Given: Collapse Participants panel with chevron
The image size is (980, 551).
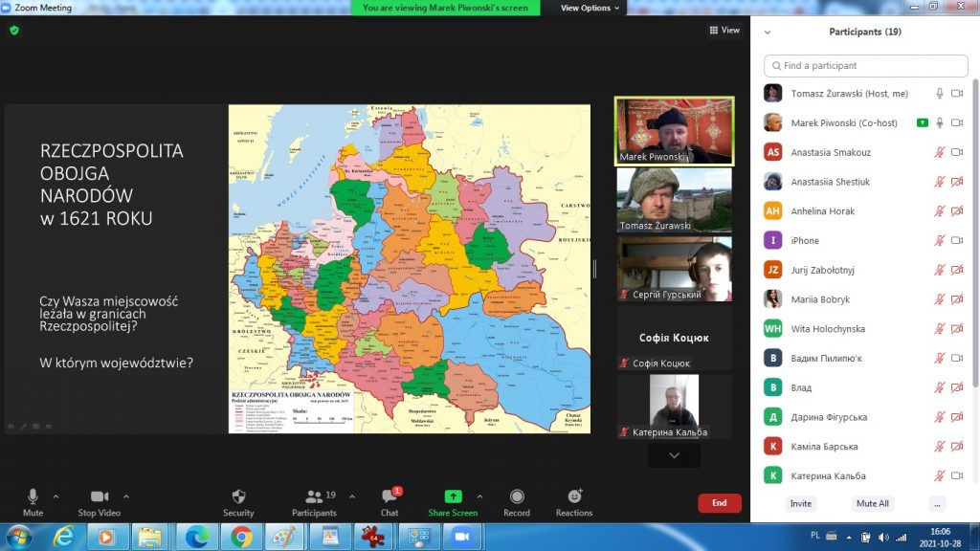Looking at the screenshot, I should click(768, 32).
